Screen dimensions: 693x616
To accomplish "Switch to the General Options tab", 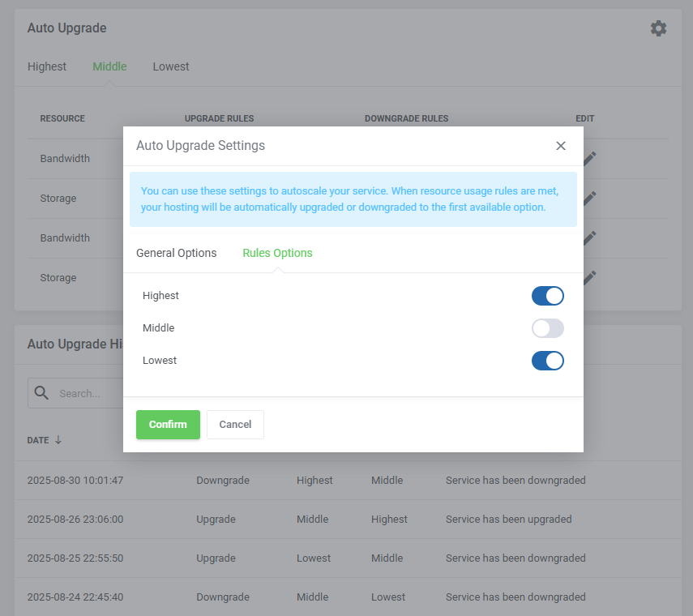I will coord(176,253).
